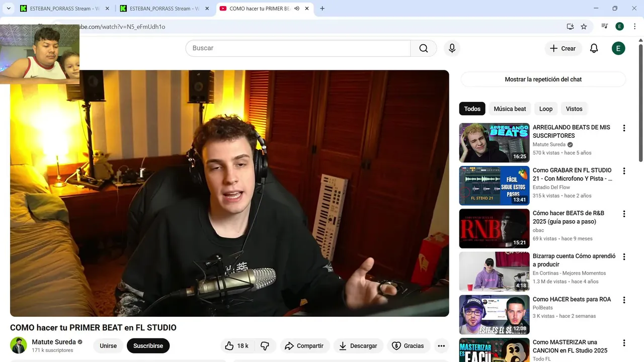The width and height of the screenshot is (644, 362).
Task: Close the first ESTEBAN_PORRASS tab
Action: [107, 9]
